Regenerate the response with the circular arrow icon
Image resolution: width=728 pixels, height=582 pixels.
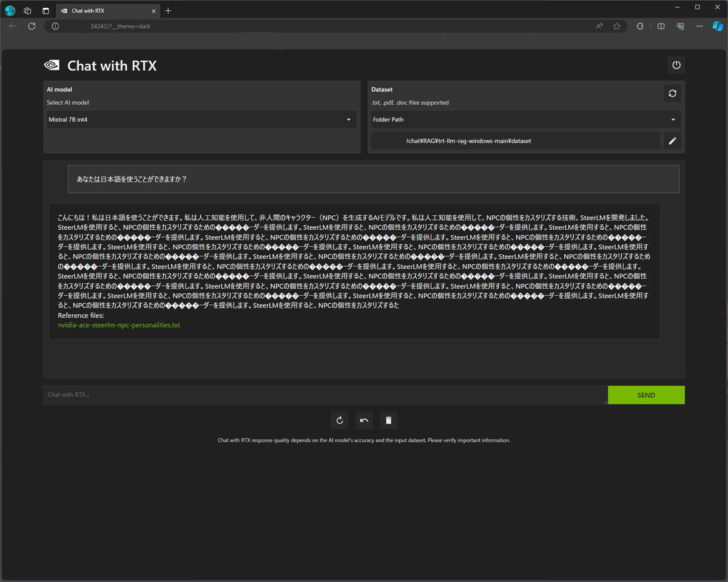point(340,420)
